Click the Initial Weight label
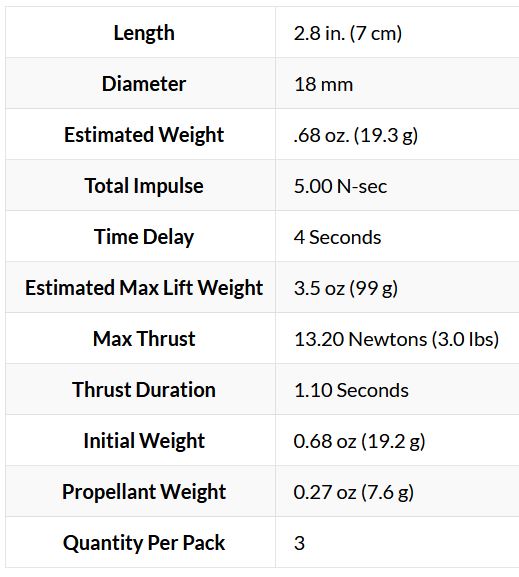The width and height of the screenshot is (519, 577). [x=144, y=441]
